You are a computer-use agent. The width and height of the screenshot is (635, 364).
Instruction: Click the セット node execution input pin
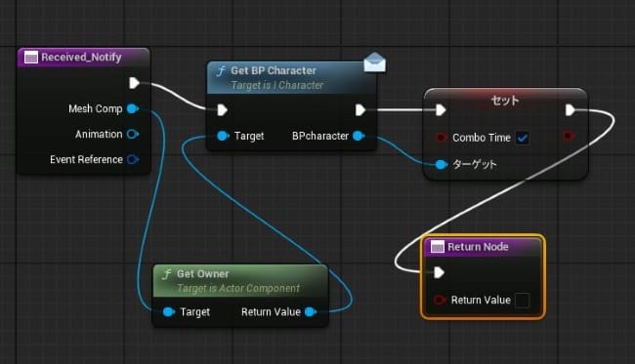click(441, 110)
